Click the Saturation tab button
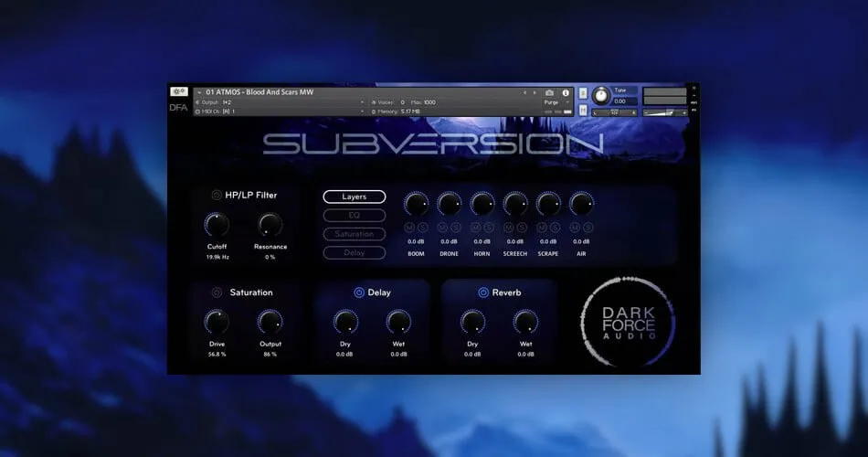Viewport: 868px width, 457px height. pyautogui.click(x=355, y=234)
